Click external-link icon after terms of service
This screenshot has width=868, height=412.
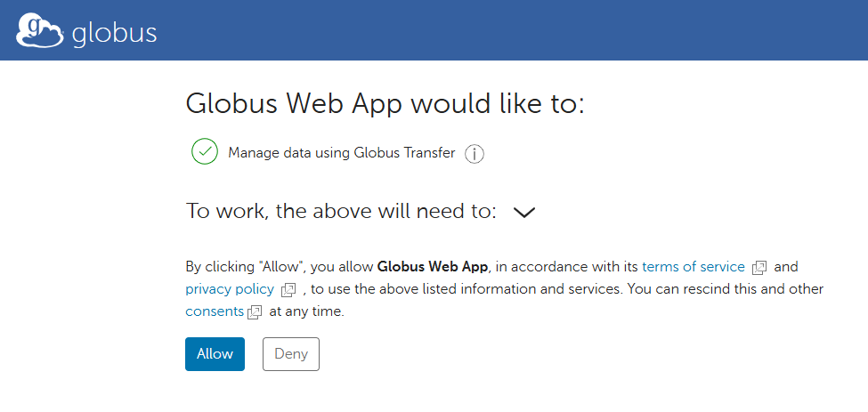point(759,267)
